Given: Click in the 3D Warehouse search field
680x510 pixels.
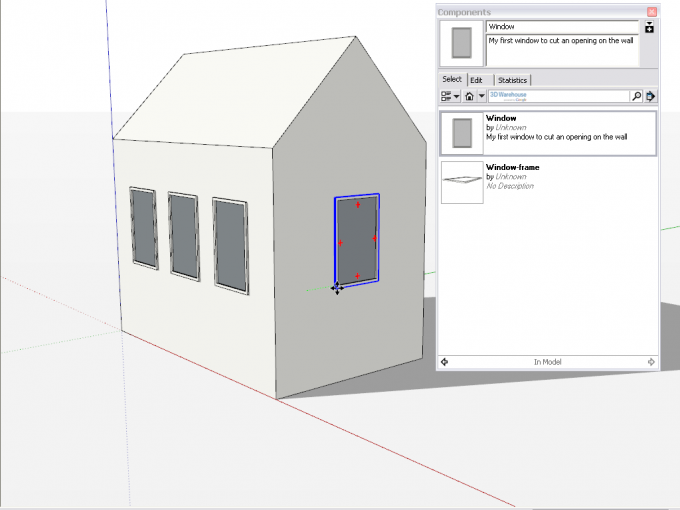Looking at the screenshot, I should pyautogui.click(x=558, y=97).
